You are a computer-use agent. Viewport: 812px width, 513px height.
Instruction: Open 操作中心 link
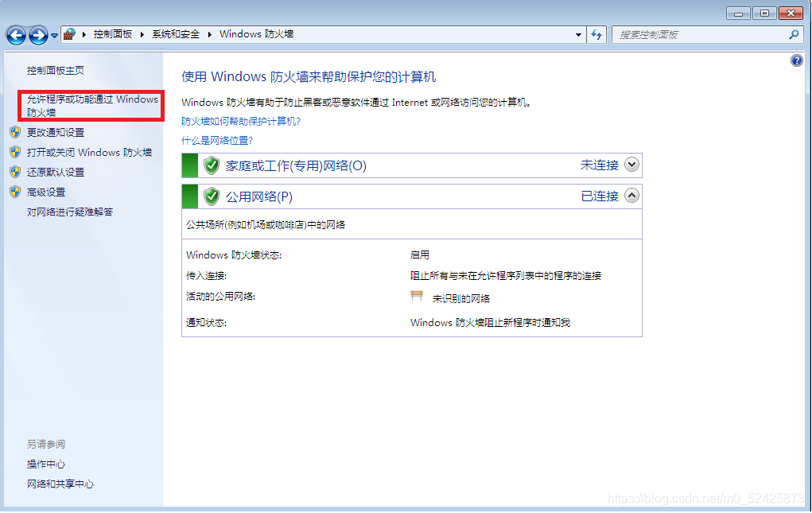coord(46,464)
